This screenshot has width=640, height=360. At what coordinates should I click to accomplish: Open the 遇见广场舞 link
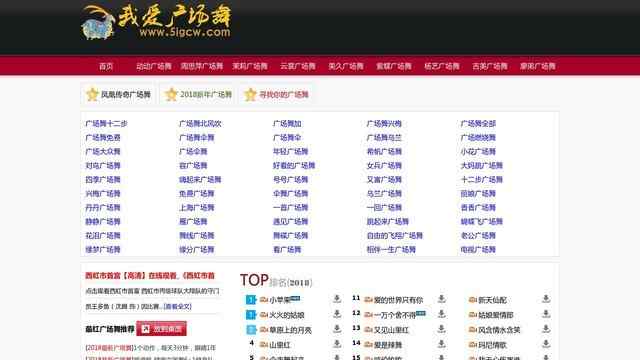coord(290,222)
